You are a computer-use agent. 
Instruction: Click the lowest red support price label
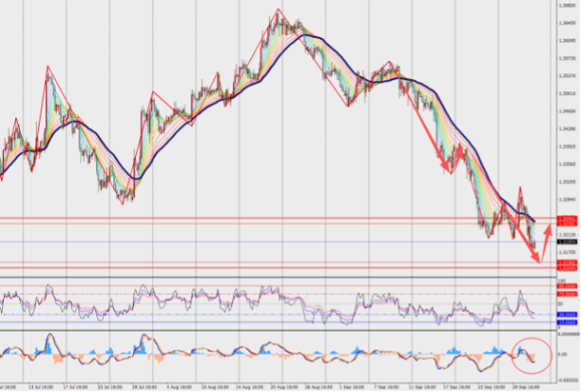567,268
